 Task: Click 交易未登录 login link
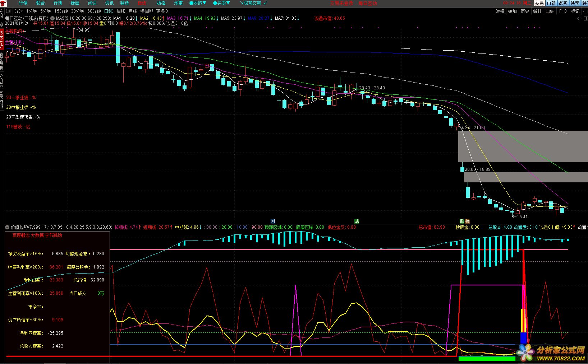point(341,3)
